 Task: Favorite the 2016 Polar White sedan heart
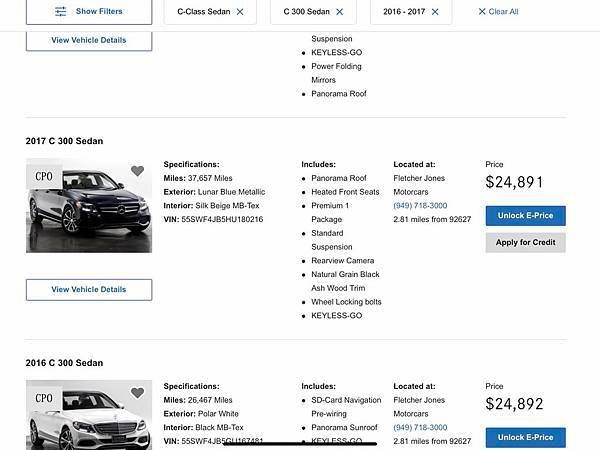[x=137, y=393]
